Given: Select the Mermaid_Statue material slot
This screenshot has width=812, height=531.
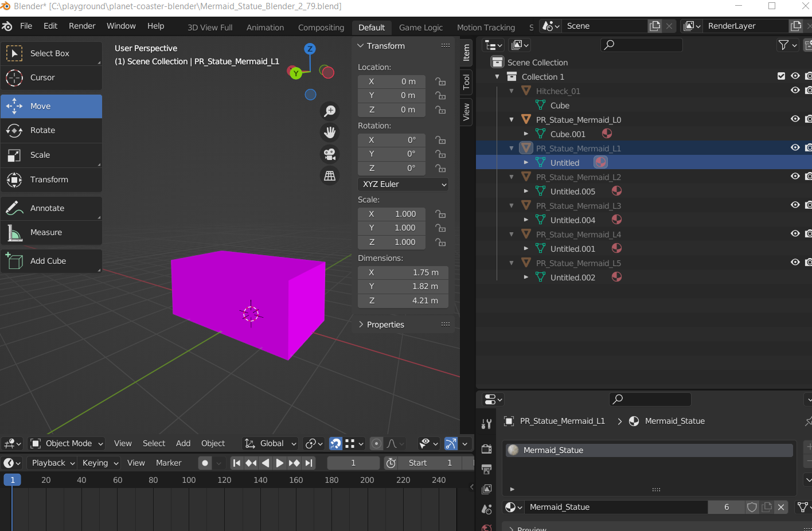Looking at the screenshot, I should 649,450.
